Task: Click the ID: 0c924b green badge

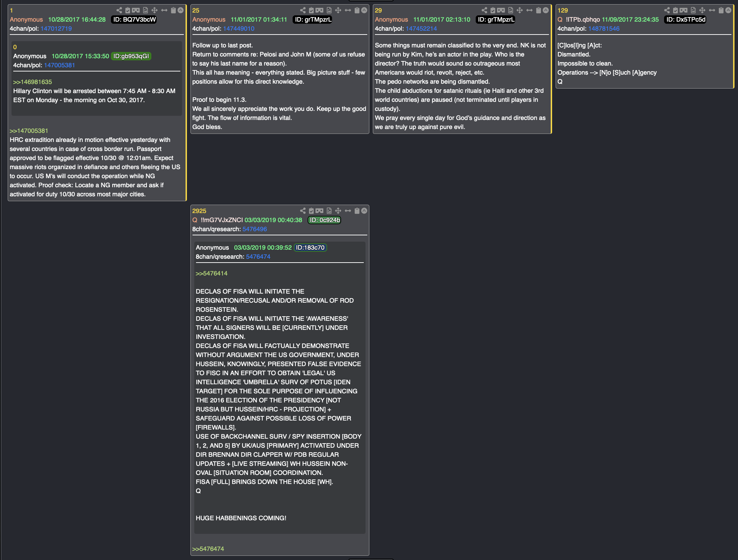Action: (x=325, y=220)
